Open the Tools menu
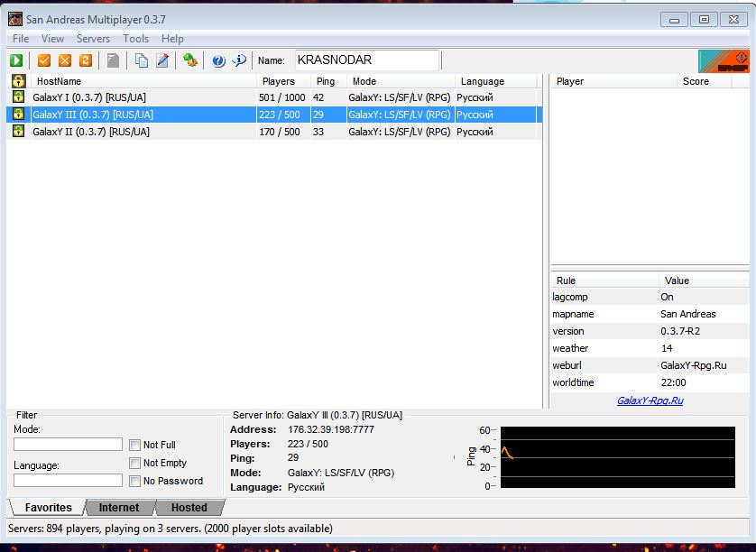This screenshot has width=756, height=552. [x=135, y=39]
